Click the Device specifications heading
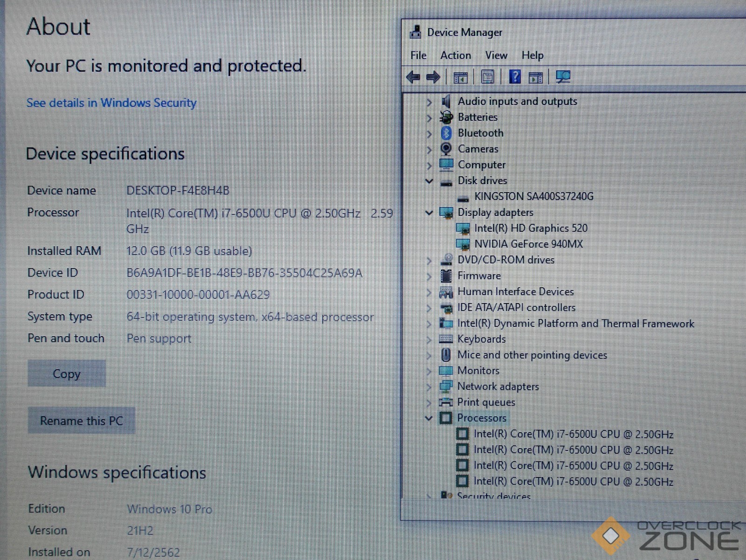Screen dimensions: 746x560 (x=105, y=154)
